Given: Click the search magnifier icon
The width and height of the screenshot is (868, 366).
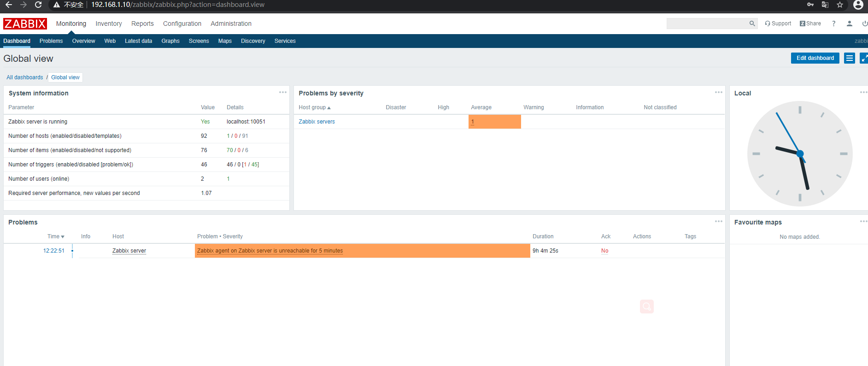Looking at the screenshot, I should [x=752, y=24].
